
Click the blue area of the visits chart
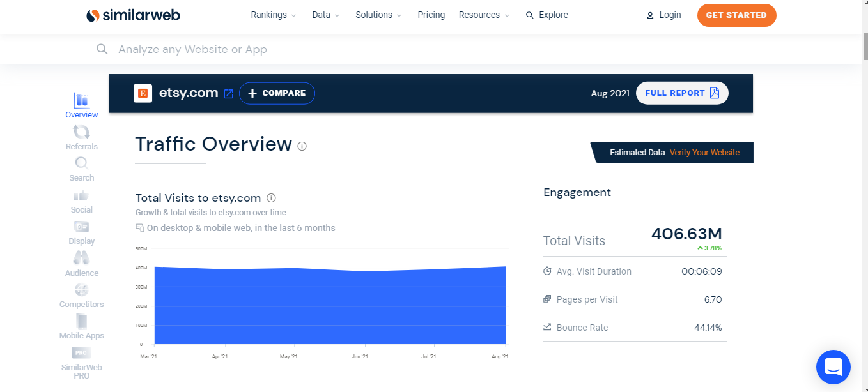click(330, 306)
